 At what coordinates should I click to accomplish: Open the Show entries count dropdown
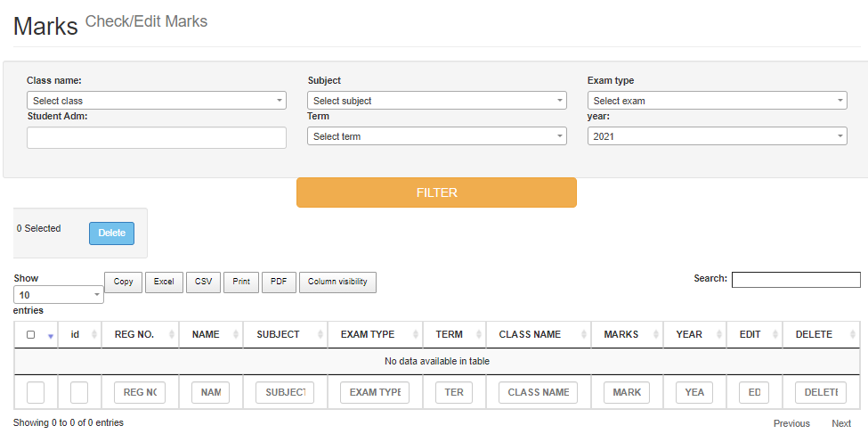(59, 295)
